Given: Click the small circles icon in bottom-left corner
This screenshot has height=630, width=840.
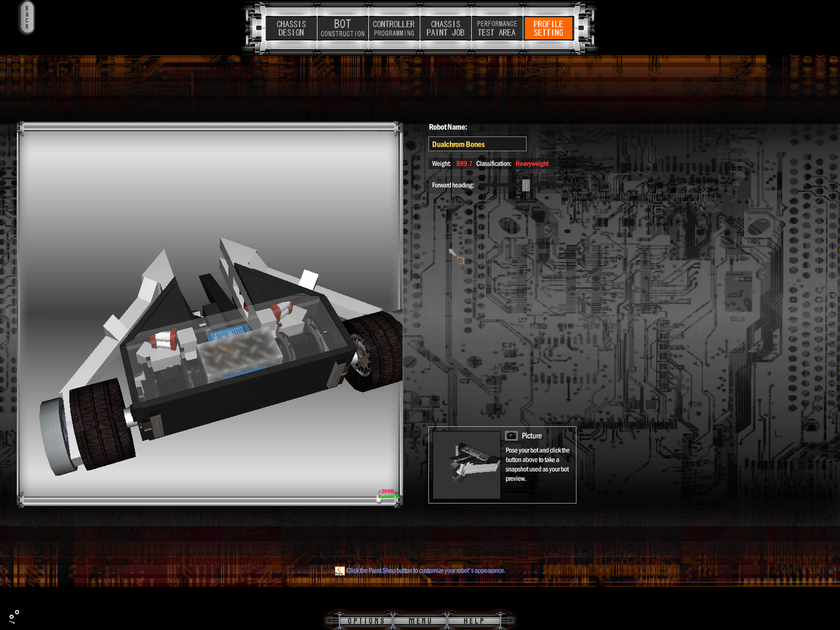Looking at the screenshot, I should [14, 616].
